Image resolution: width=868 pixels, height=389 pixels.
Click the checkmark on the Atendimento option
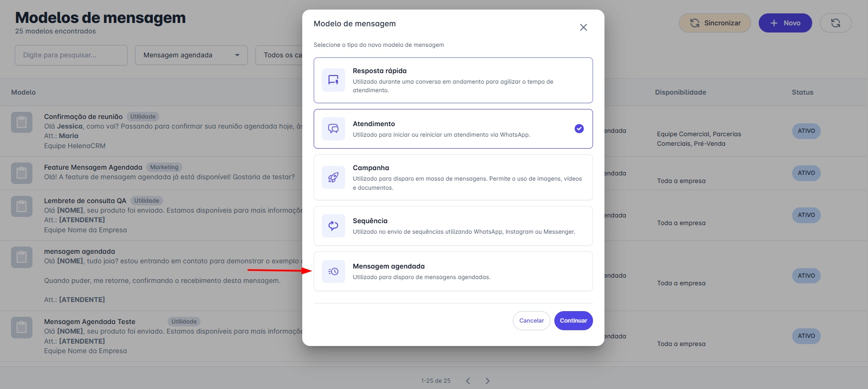point(579,129)
